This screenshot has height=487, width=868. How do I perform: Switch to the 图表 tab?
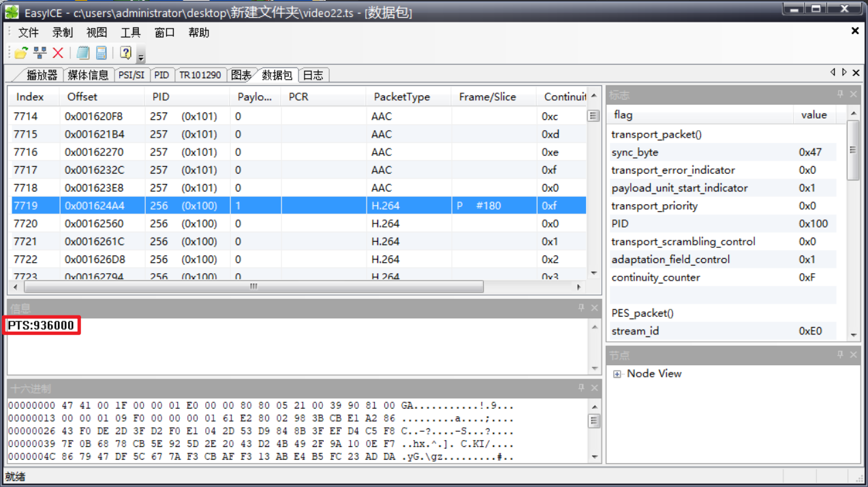tap(241, 75)
